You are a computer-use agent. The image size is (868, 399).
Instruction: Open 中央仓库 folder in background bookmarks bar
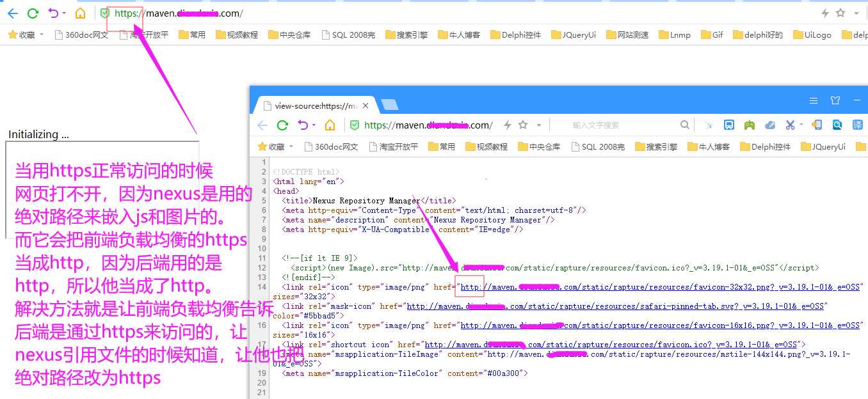289,35
